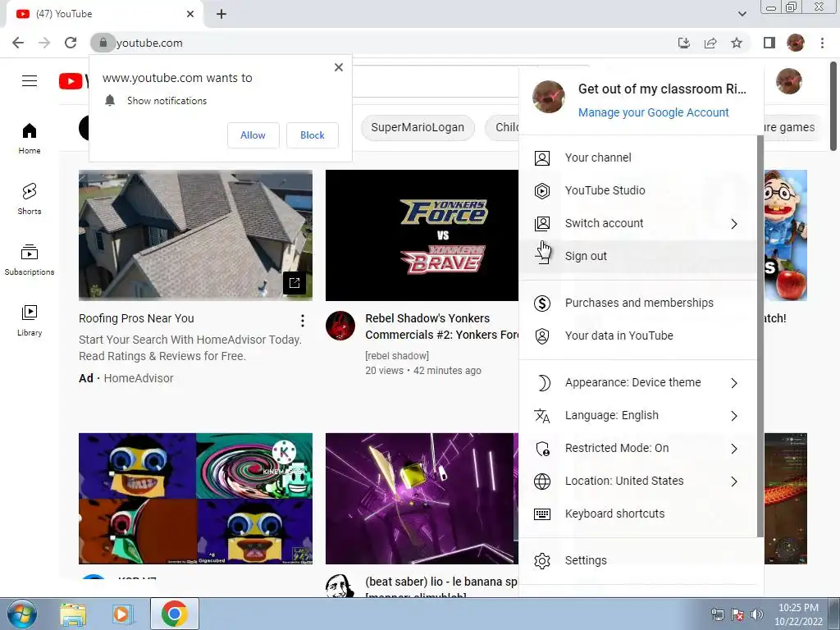Reload the YouTube page
Image resolution: width=840 pixels, height=630 pixels.
(x=71, y=43)
